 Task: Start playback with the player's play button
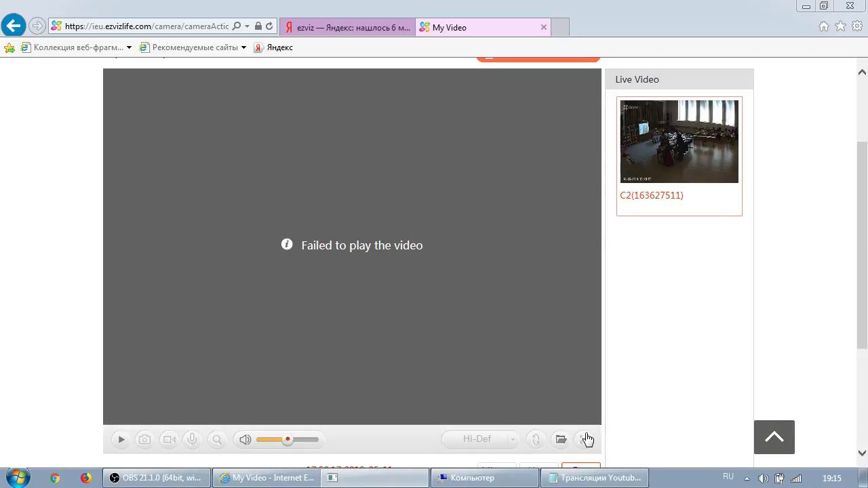pos(121,439)
